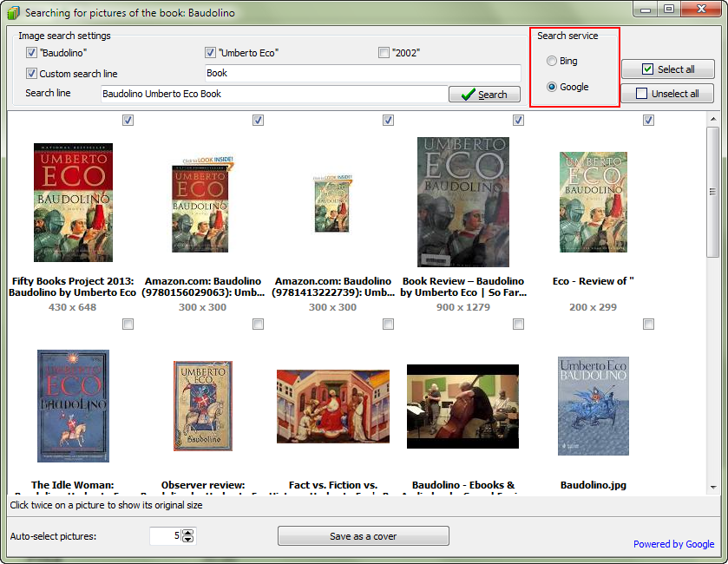Close the picture search window
Image resolution: width=728 pixels, height=564 pixels.
[x=702, y=9]
